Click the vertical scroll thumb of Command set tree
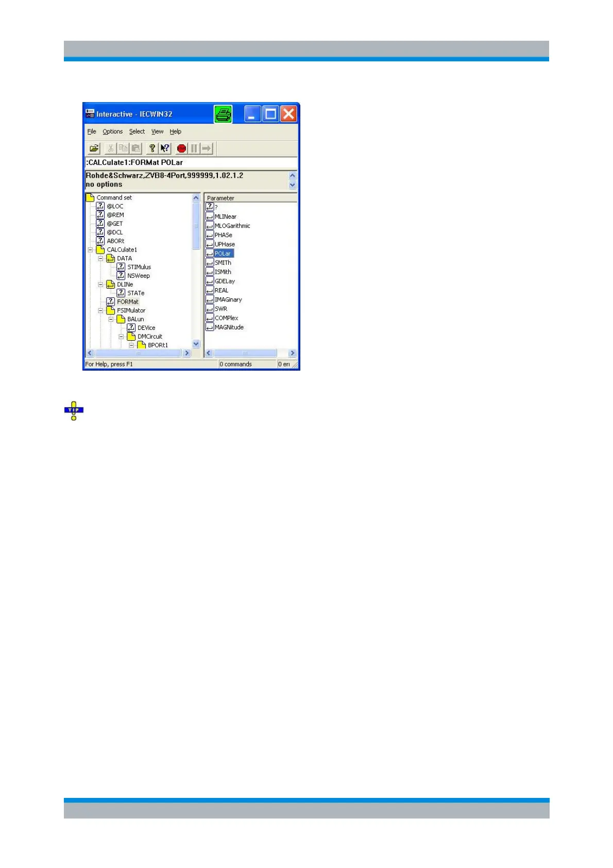The width and height of the screenshot is (613, 868). [x=196, y=226]
